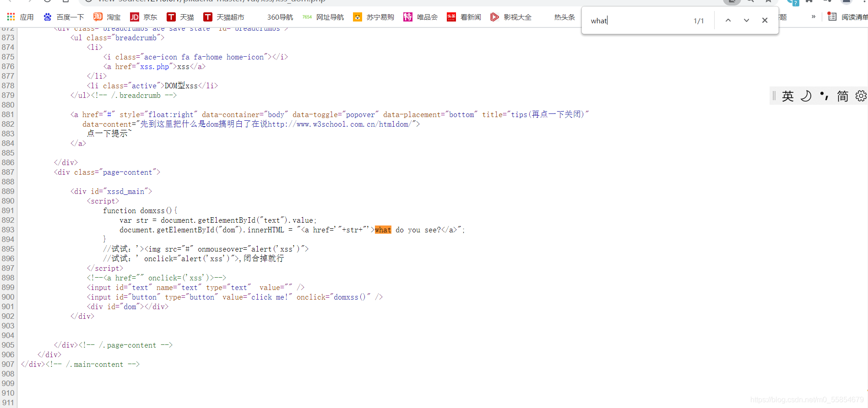This screenshot has height=408, width=868.
Task: Go to next find match
Action: (x=746, y=20)
